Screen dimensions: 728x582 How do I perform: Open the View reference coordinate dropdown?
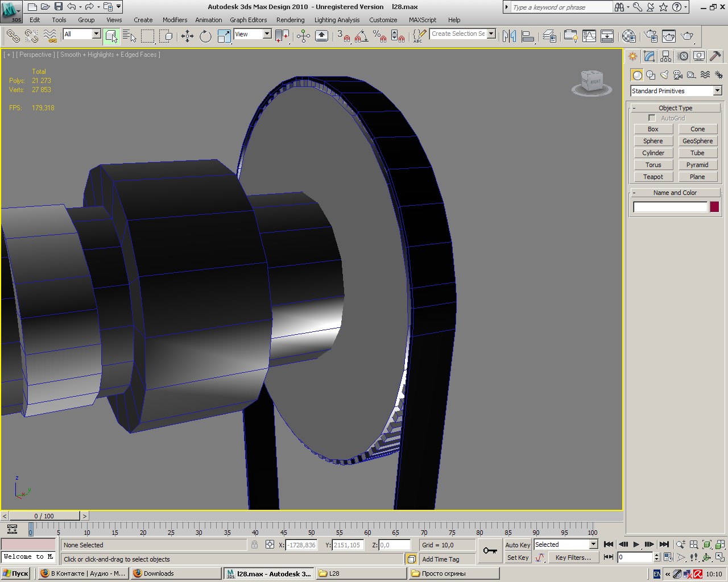pyautogui.click(x=267, y=34)
